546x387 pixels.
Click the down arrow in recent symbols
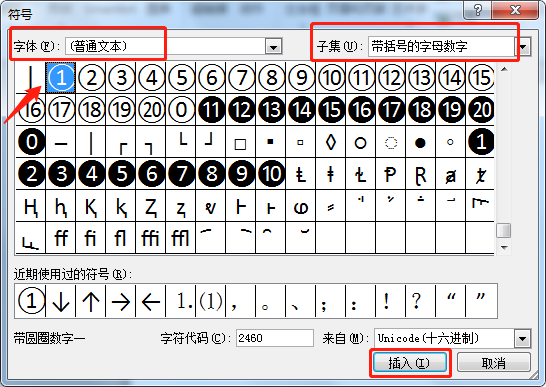pyautogui.click(x=61, y=301)
